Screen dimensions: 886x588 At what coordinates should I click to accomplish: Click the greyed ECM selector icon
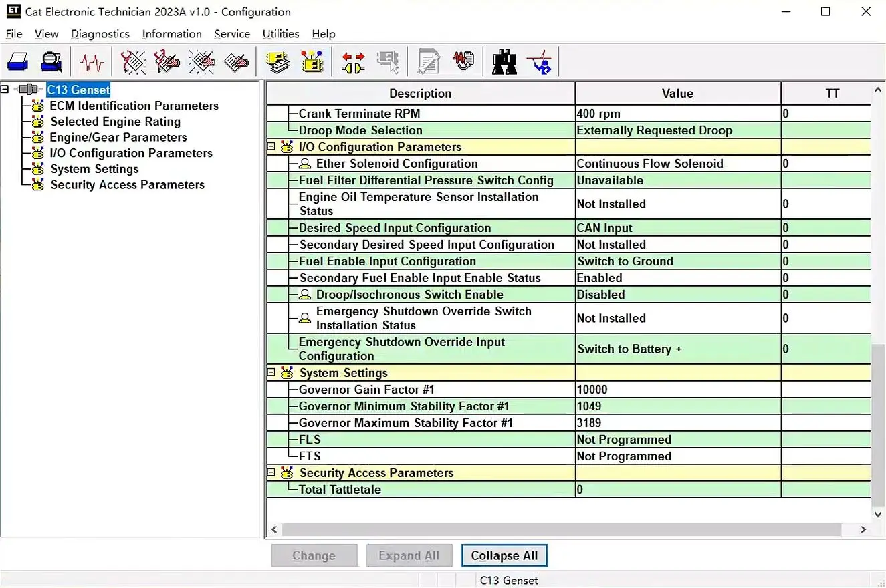coord(388,62)
